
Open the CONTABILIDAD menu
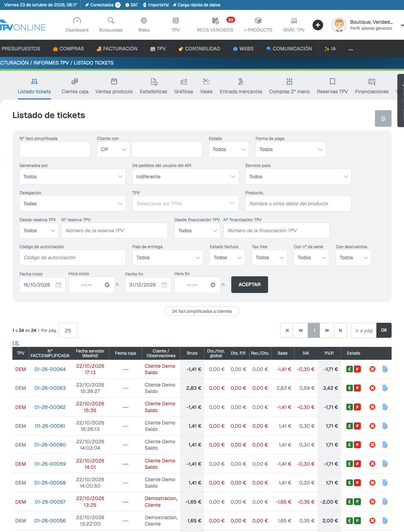coord(200,49)
